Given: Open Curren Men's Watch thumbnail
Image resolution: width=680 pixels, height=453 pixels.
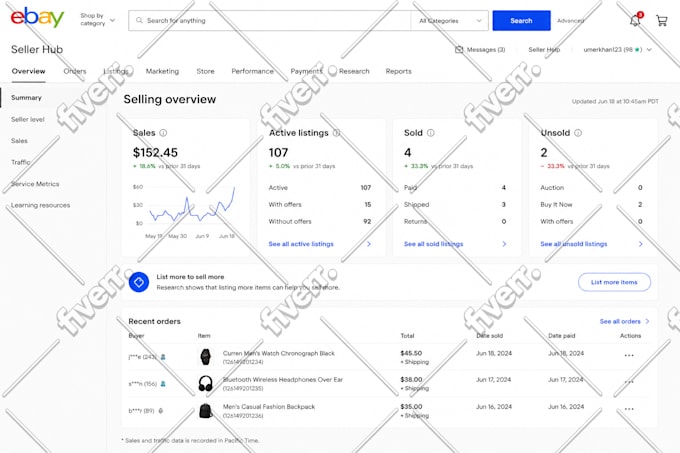Looking at the screenshot, I should 206,357.
